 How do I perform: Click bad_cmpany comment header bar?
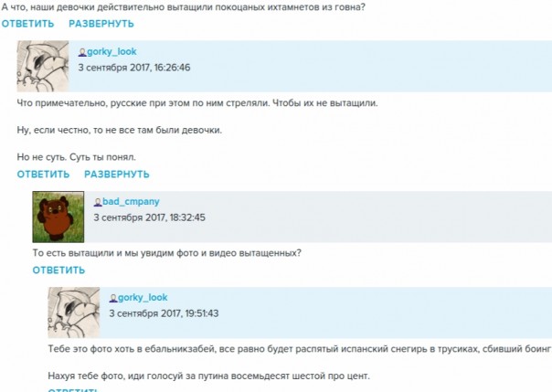point(318,217)
